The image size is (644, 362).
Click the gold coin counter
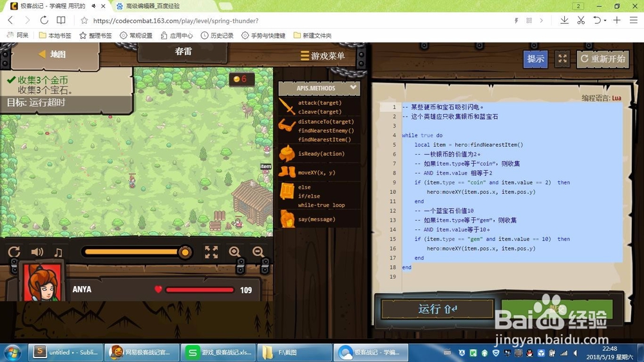[241, 79]
